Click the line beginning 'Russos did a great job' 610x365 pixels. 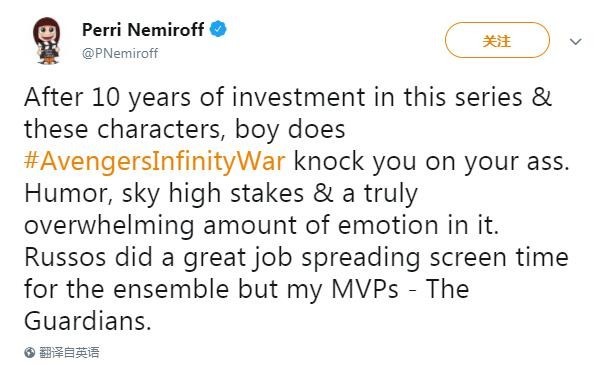click(x=296, y=258)
